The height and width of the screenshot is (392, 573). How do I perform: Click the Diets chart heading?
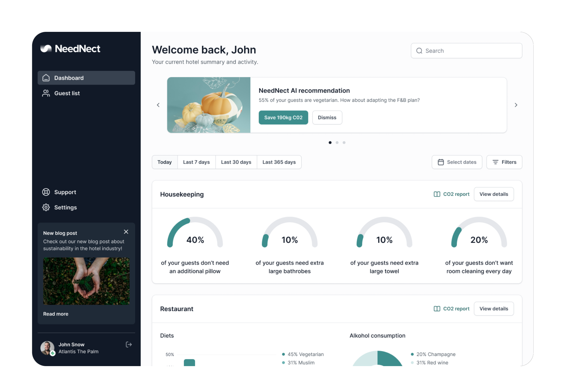[167, 335]
